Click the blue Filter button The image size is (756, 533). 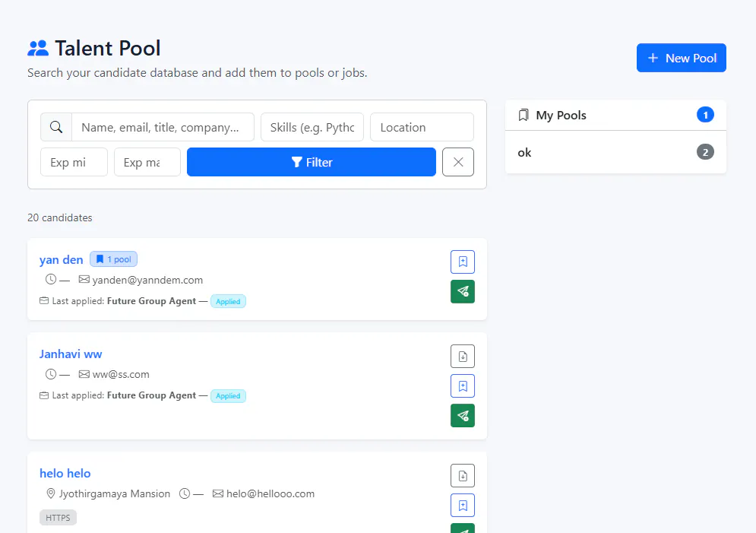(312, 162)
